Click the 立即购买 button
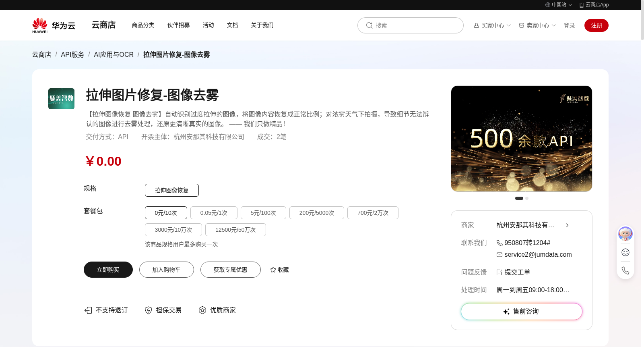The width and height of the screenshot is (644, 347). pos(108,270)
